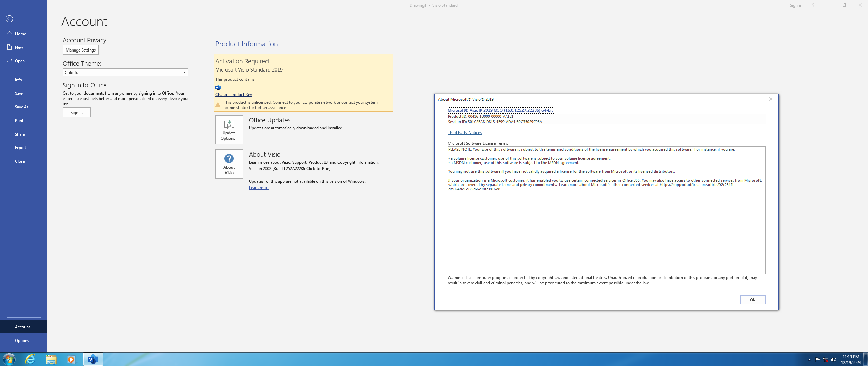This screenshot has width=868, height=366.
Task: Open the Export page
Action: click(x=24, y=147)
